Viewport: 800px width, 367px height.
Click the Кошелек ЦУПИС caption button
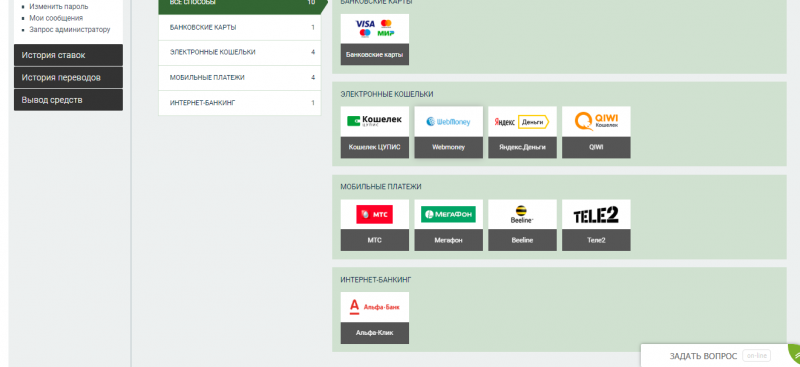click(374, 147)
